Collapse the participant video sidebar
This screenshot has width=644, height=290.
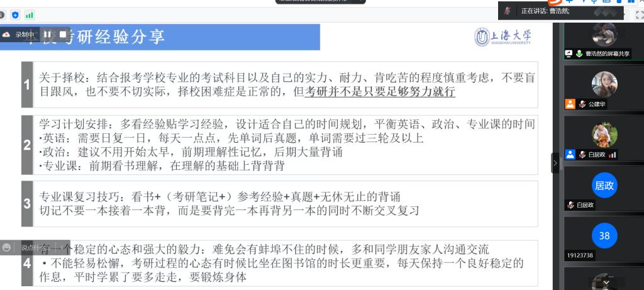coord(555,163)
